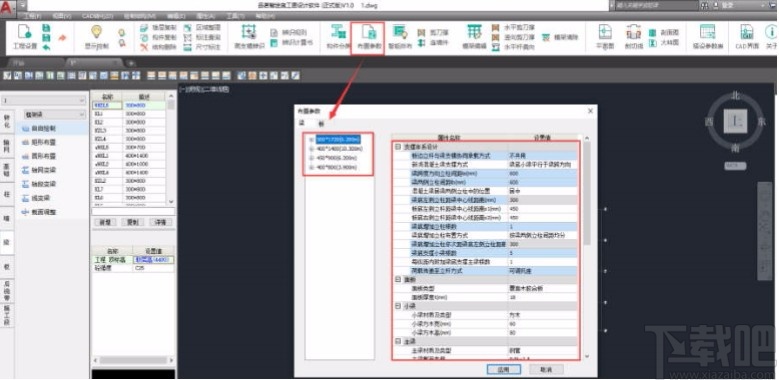Select the 连墙件 wall tie tool
779x380 pixels.
click(x=433, y=43)
